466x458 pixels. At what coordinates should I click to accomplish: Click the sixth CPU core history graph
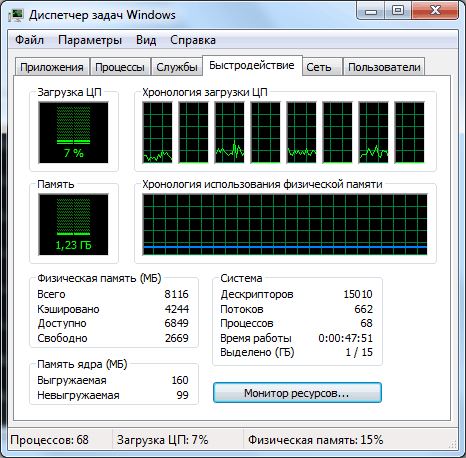click(x=338, y=133)
